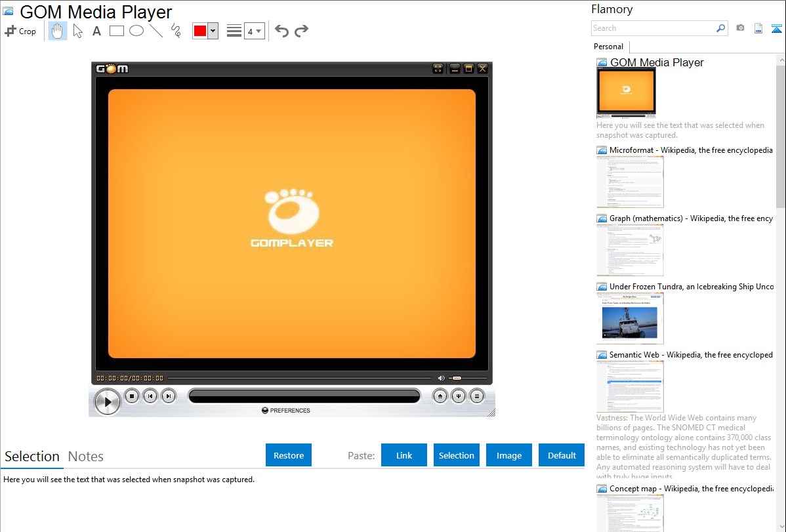Select the Crop tool
Viewport: 786px width, 532px height.
(x=20, y=31)
